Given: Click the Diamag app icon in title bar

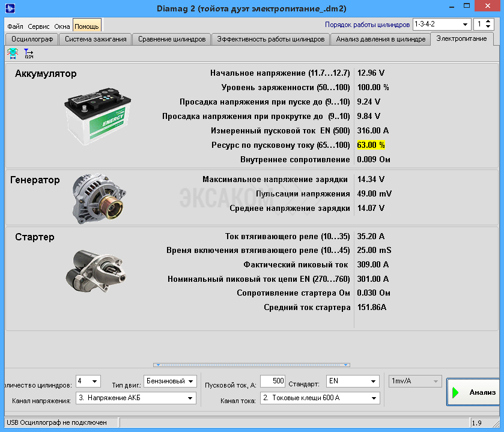Looking at the screenshot, I should 10,9.
